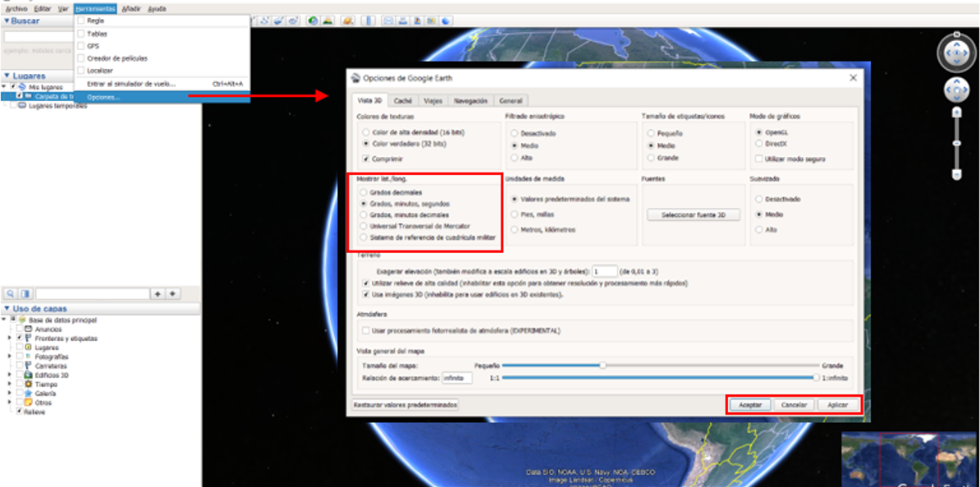This screenshot has height=487, width=980.
Task: Click the Edificios 3D layer icon
Action: pos(28,375)
